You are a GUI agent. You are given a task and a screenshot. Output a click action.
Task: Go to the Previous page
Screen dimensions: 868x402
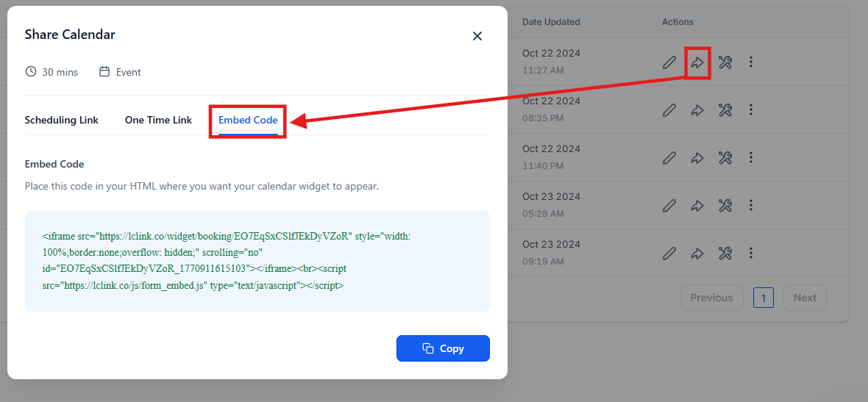tap(711, 298)
